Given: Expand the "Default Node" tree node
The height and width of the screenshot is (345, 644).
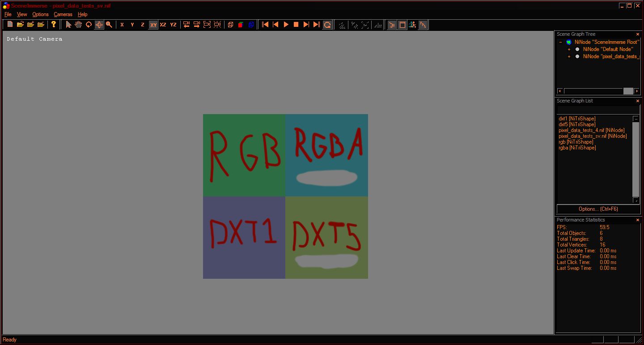Looking at the screenshot, I should tap(569, 49).
